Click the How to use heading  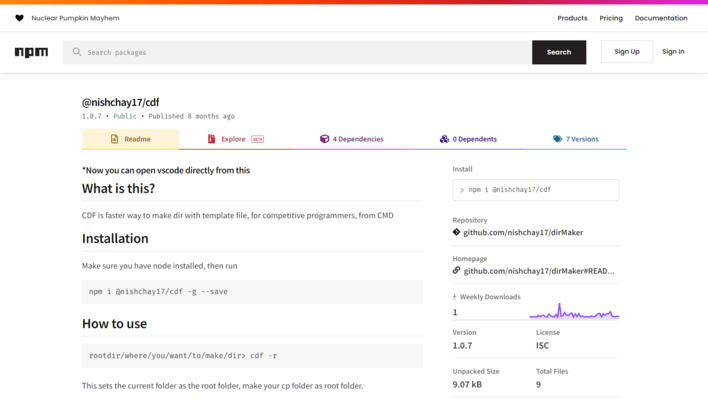[x=114, y=324]
